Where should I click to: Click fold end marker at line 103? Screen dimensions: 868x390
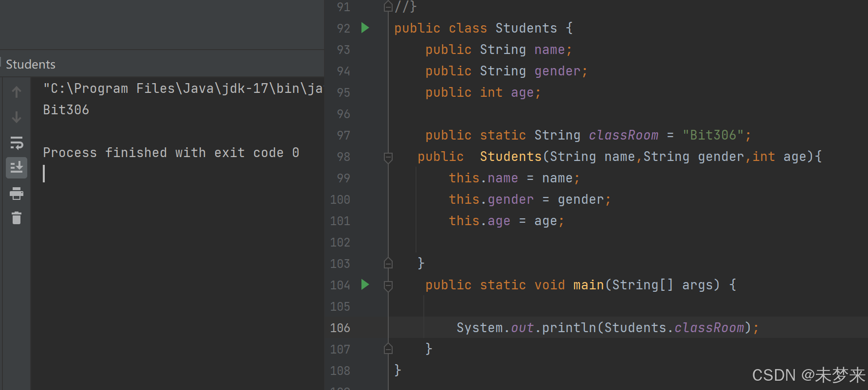388,263
